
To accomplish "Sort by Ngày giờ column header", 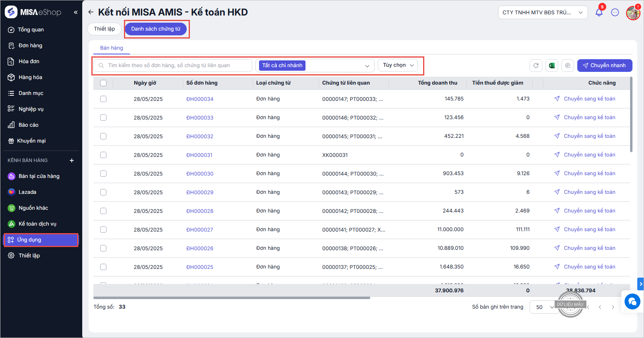I will [145, 83].
